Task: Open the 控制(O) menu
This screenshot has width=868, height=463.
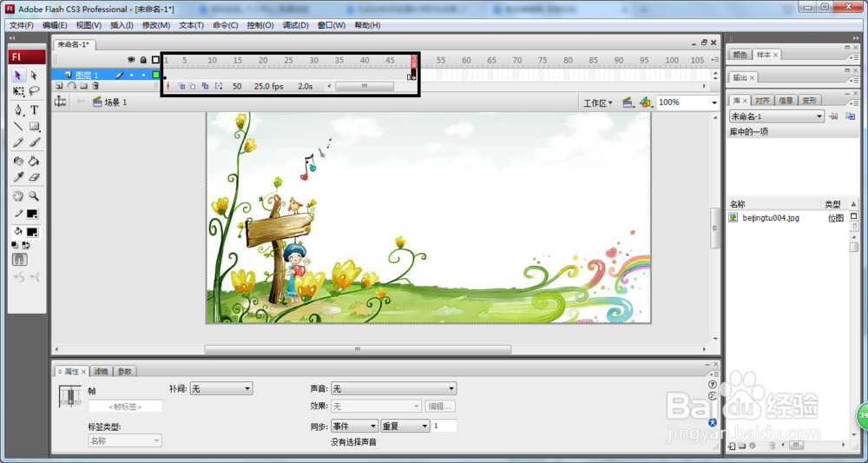Action: click(x=260, y=25)
